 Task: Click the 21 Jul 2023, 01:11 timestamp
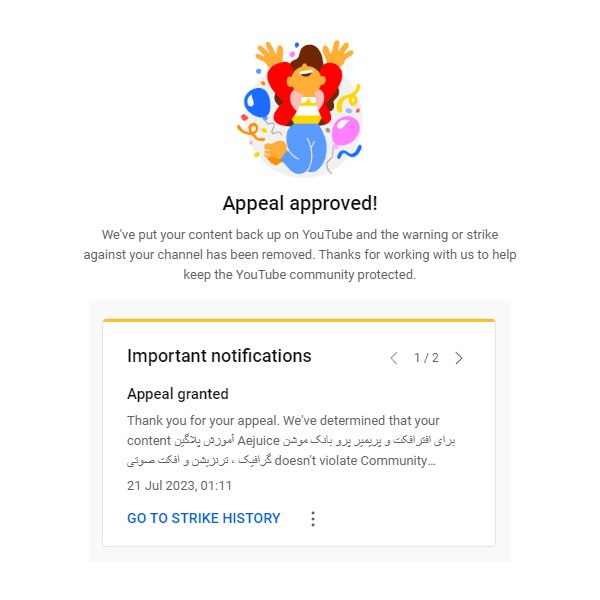[x=179, y=486]
